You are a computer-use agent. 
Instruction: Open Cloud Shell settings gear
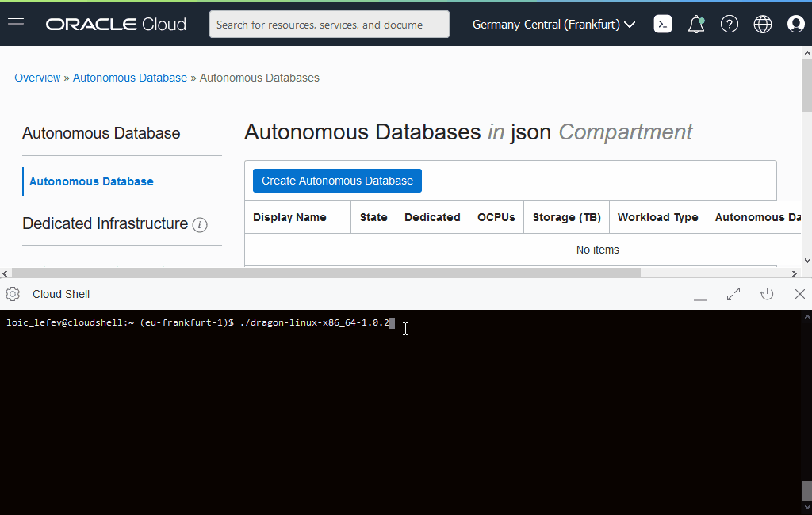click(x=12, y=294)
